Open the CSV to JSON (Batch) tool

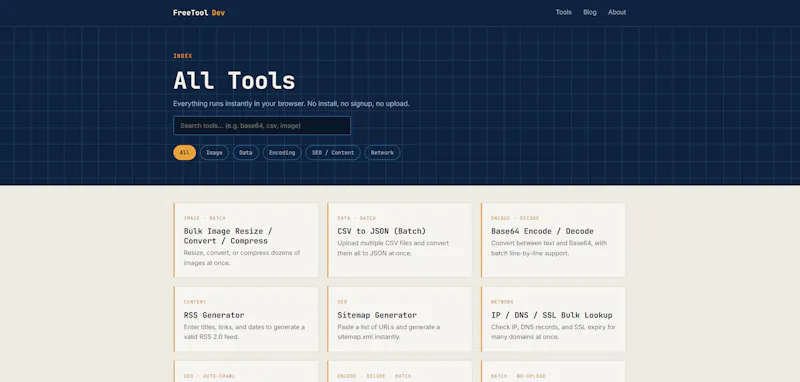(399, 240)
